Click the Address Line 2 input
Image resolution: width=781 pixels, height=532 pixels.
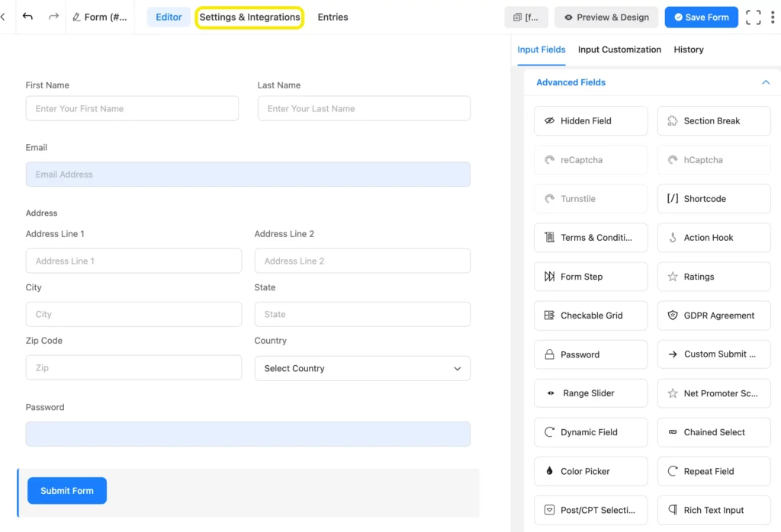coord(362,261)
